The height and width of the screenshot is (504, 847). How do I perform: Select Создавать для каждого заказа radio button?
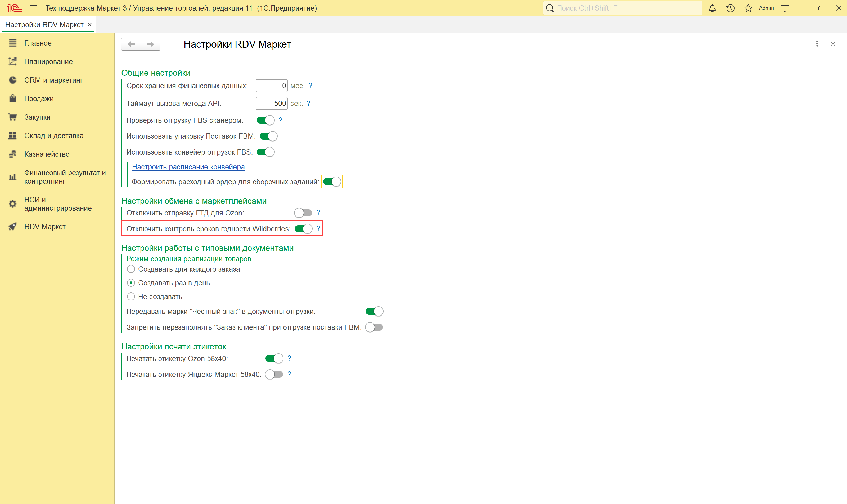pos(131,269)
